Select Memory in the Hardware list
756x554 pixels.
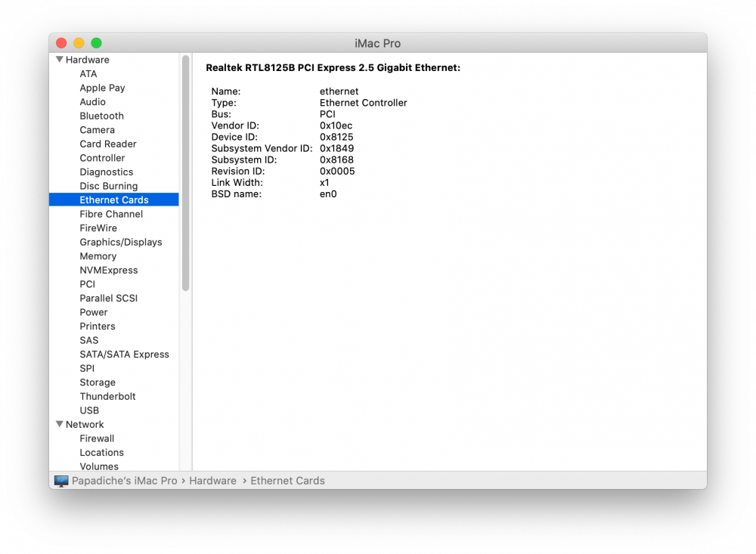coord(98,256)
